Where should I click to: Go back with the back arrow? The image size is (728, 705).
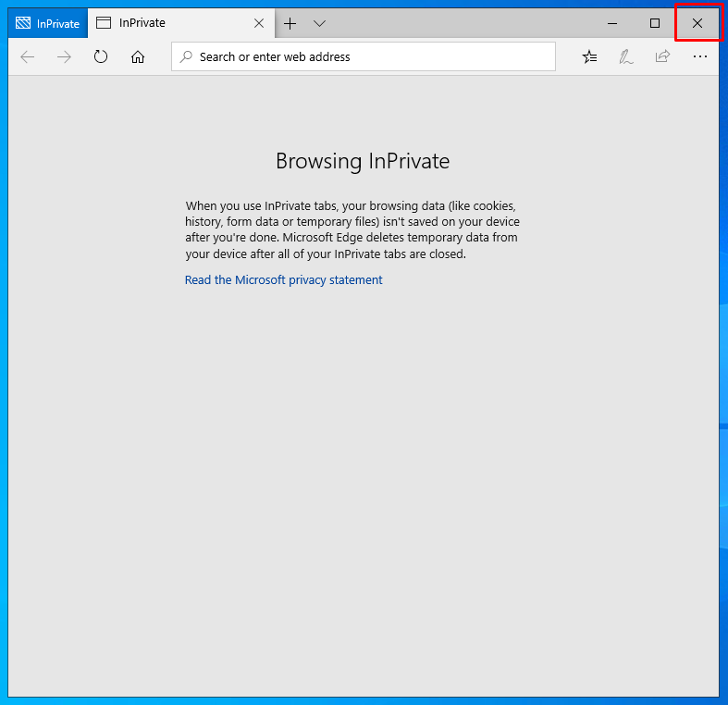pyautogui.click(x=28, y=57)
